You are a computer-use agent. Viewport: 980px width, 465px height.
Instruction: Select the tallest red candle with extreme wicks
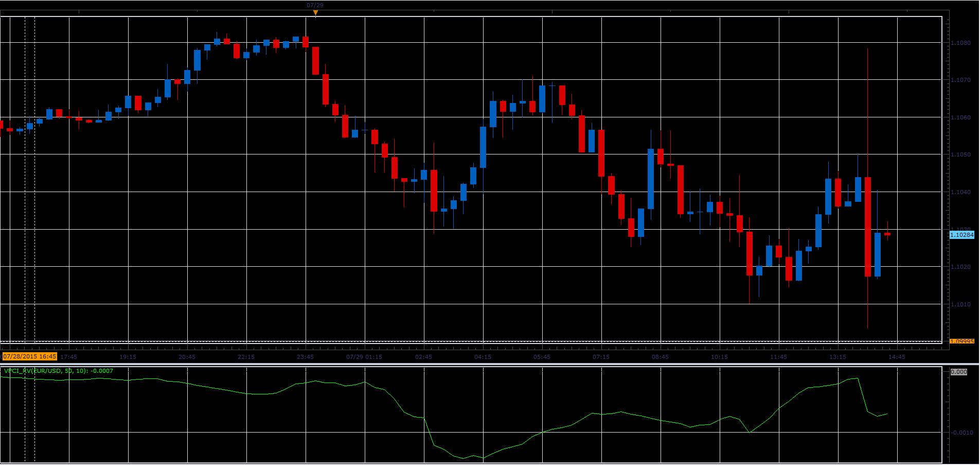tap(868, 227)
